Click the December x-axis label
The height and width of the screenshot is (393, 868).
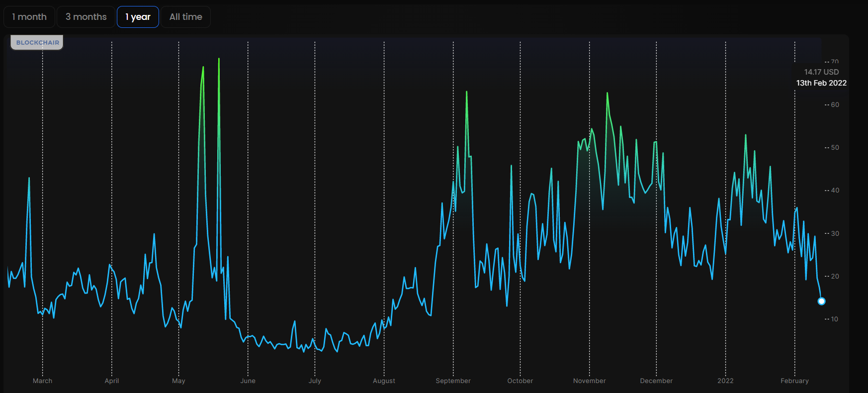coord(656,381)
